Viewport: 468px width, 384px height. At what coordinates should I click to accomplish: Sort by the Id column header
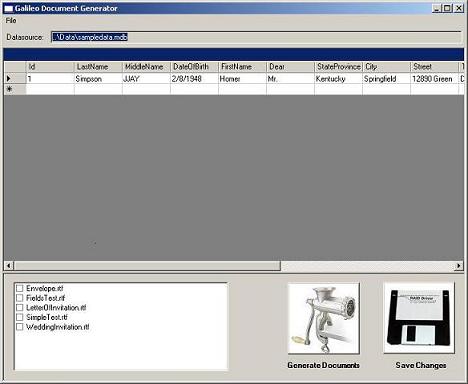click(50, 67)
